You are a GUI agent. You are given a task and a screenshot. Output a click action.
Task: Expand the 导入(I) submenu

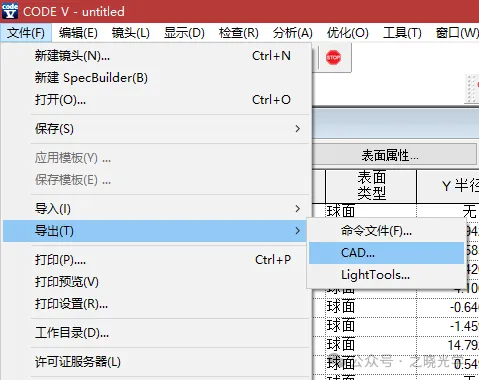(x=156, y=209)
